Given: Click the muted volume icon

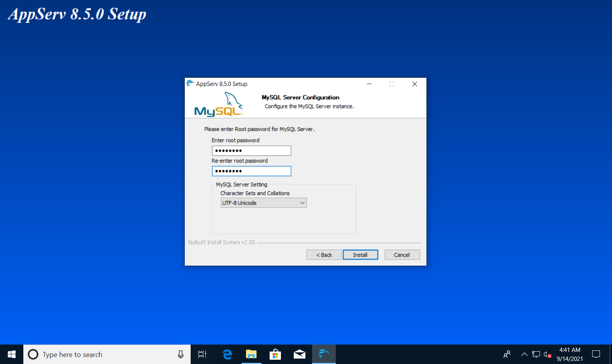Looking at the screenshot, I should tap(547, 354).
